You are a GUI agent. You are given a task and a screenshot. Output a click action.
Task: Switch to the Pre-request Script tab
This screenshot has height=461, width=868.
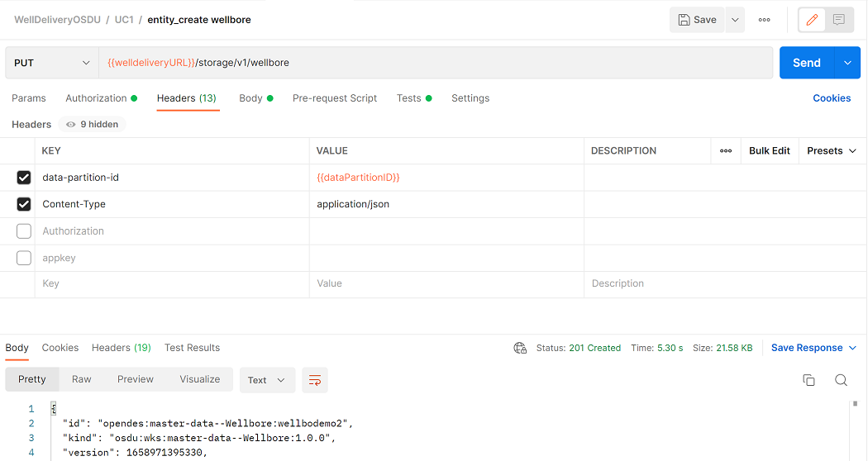[x=334, y=98]
